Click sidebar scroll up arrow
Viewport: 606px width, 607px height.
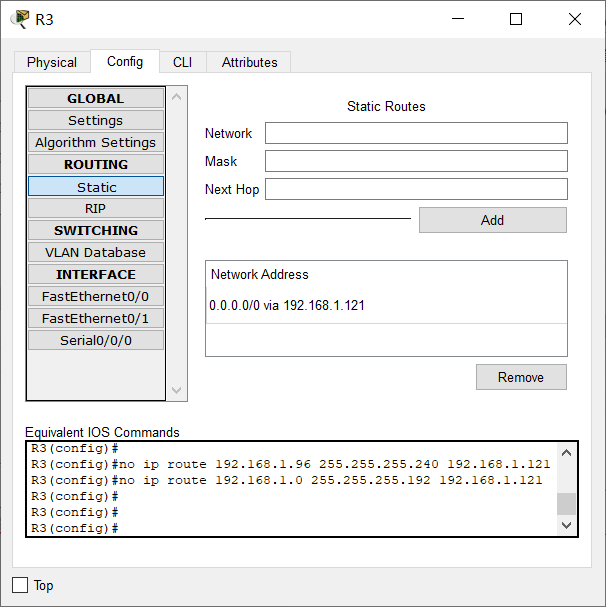point(177,97)
